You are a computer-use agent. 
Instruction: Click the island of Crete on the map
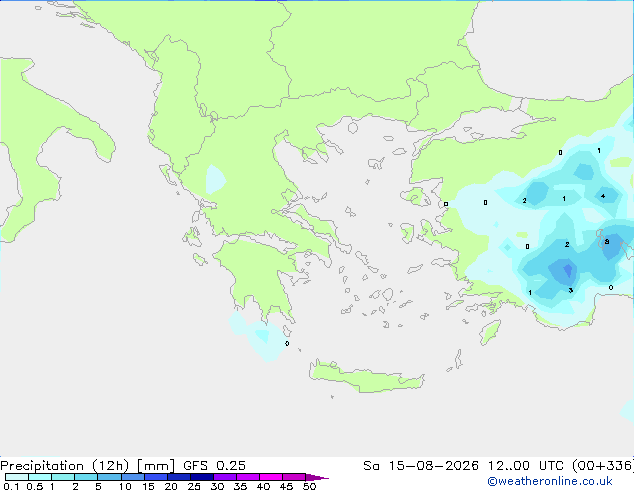click(366, 376)
